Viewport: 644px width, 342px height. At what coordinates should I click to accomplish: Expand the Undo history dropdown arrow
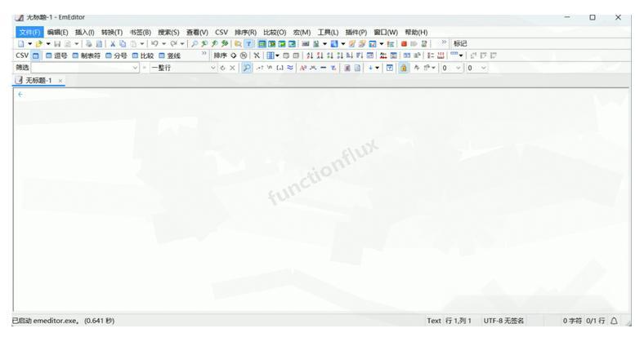(x=163, y=43)
